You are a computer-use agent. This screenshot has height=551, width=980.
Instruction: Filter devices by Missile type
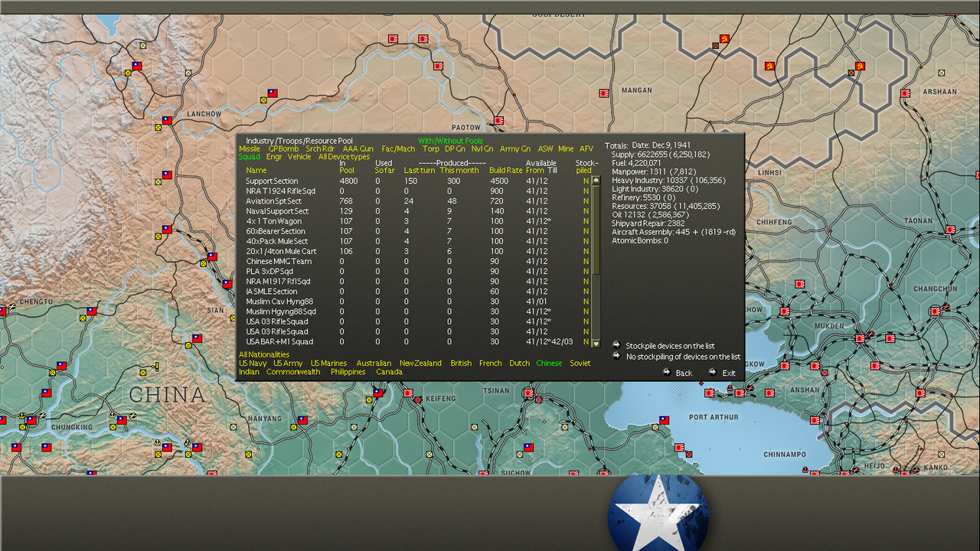pos(250,148)
